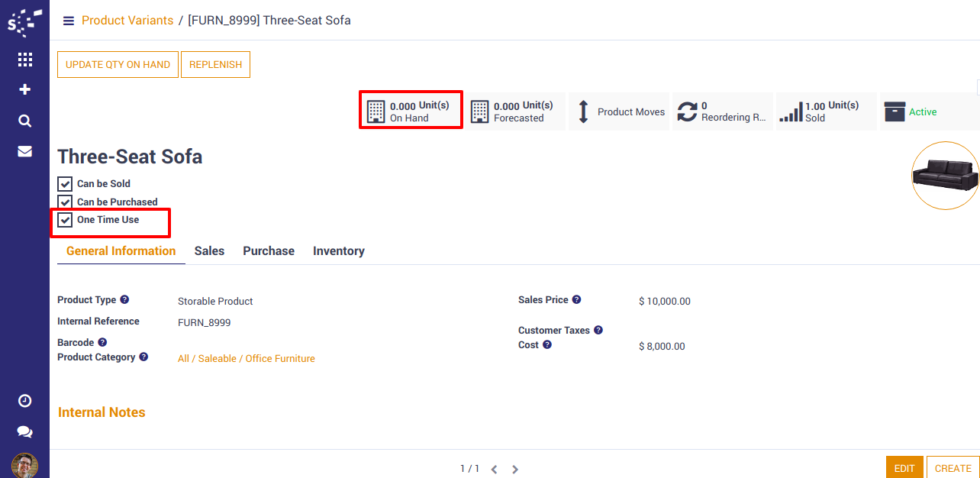Toggle the Can be Purchased checkbox
Viewport: 980px width, 478px height.
click(66, 202)
